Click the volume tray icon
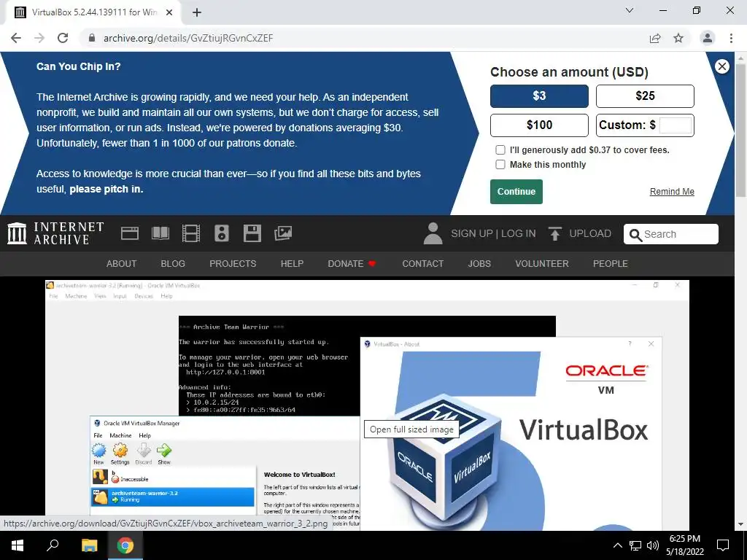 coord(653,545)
